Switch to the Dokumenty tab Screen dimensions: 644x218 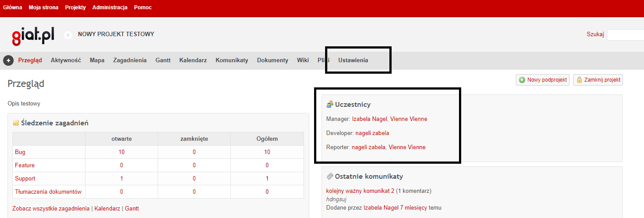273,60
